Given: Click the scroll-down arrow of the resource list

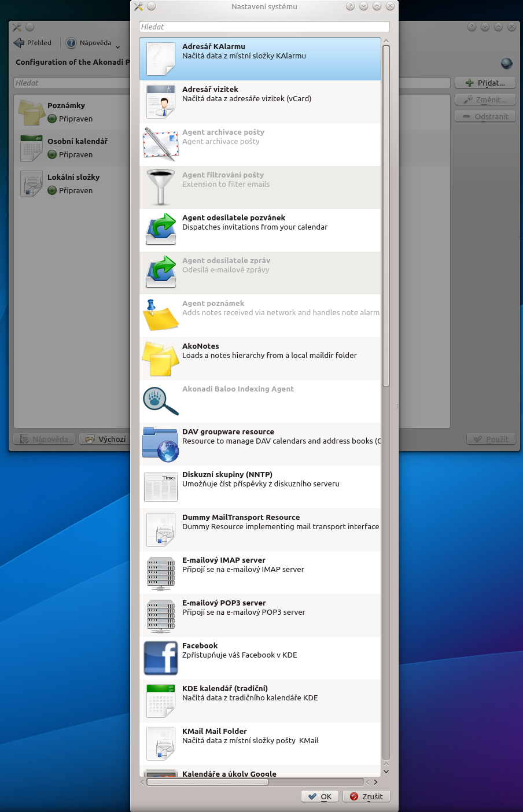Looking at the screenshot, I should 386,772.
